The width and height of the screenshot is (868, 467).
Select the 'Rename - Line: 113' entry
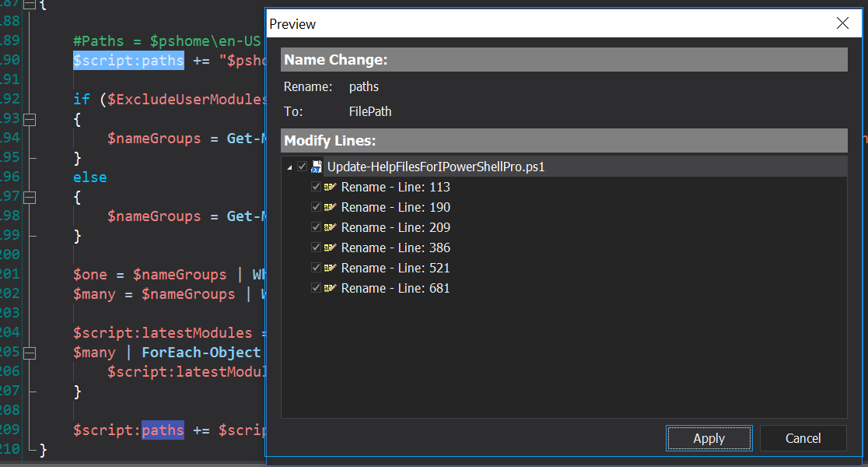(395, 188)
